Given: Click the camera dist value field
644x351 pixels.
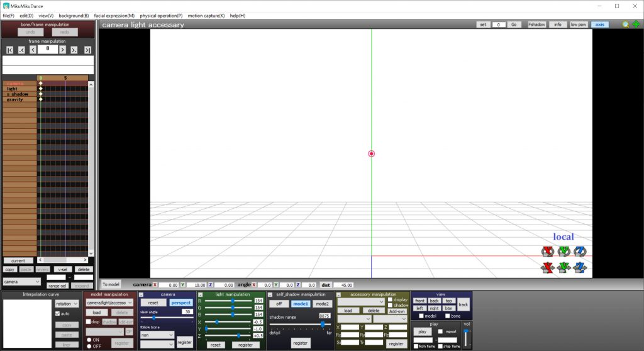Looking at the screenshot, I should 344,285.
